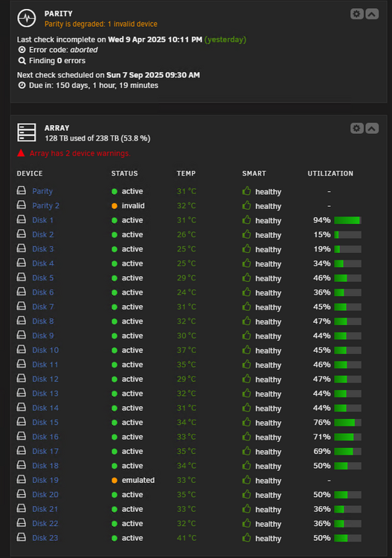The height and width of the screenshot is (558, 392).
Task: Click the Disk 1 utilization bar at 94%
Action: click(347, 220)
